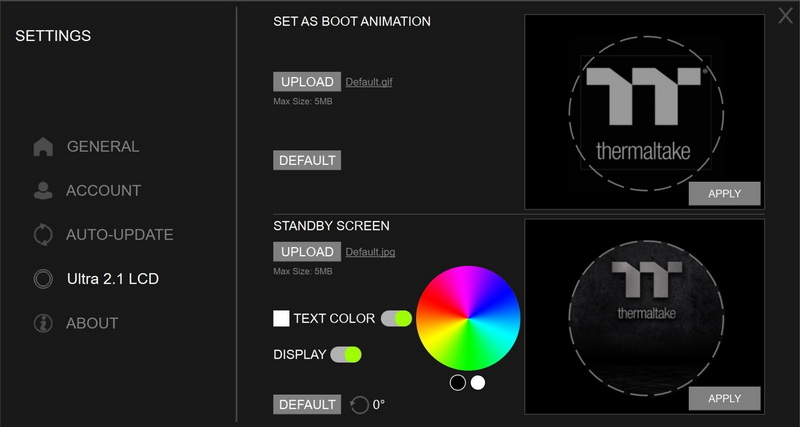800x427 pixels.
Task: Apply the standby screen preview
Action: tap(724, 398)
